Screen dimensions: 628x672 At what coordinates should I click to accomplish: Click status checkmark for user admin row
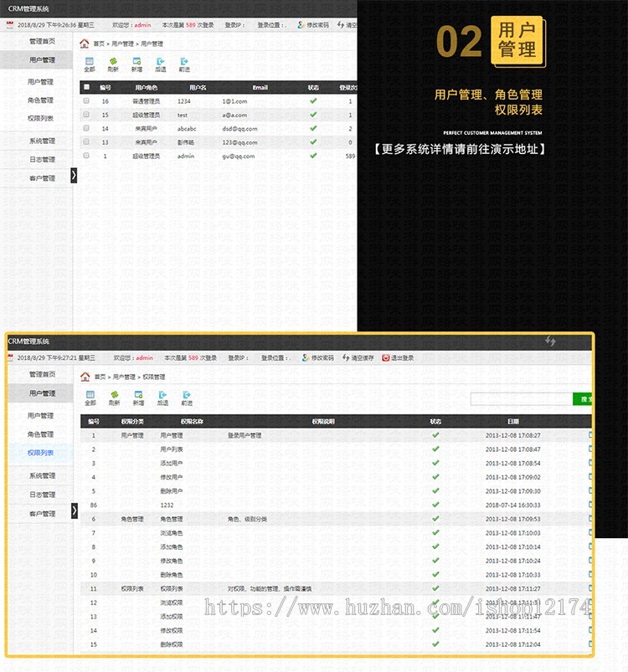pyautogui.click(x=313, y=156)
